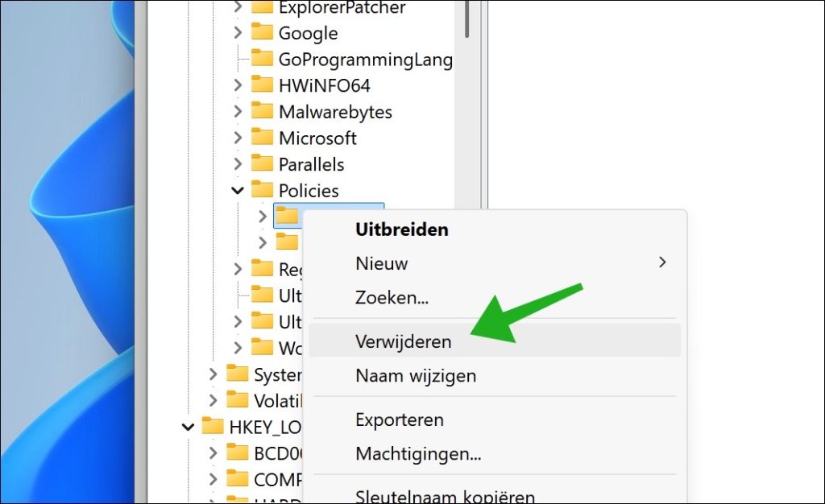Select Naam wijzigen to rename the key
The width and height of the screenshot is (825, 504).
tap(415, 375)
